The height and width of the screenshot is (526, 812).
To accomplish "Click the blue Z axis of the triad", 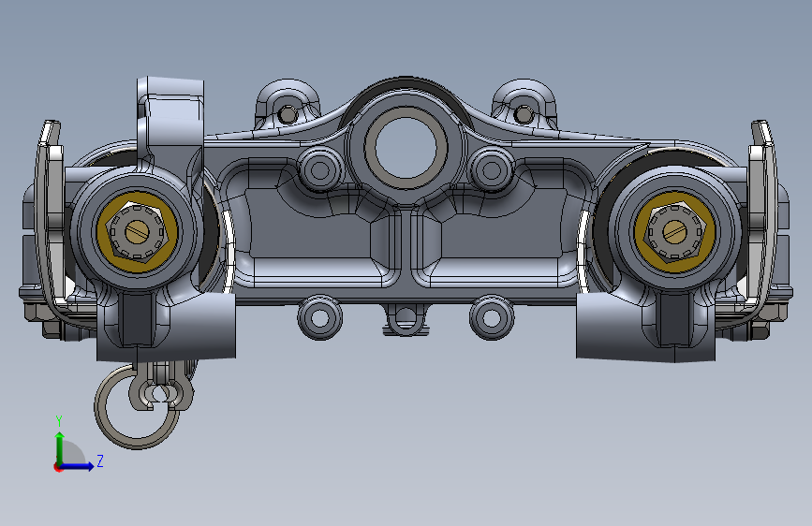I will [x=78, y=466].
